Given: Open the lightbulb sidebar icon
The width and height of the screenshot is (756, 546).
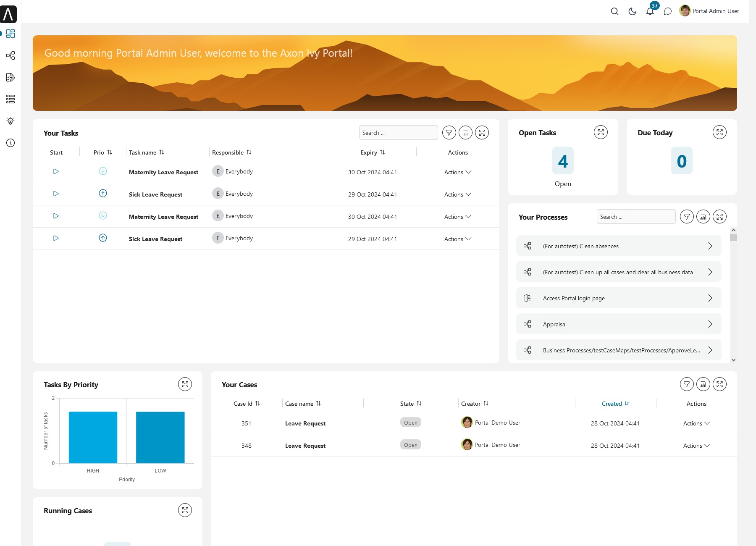Looking at the screenshot, I should 10,121.
